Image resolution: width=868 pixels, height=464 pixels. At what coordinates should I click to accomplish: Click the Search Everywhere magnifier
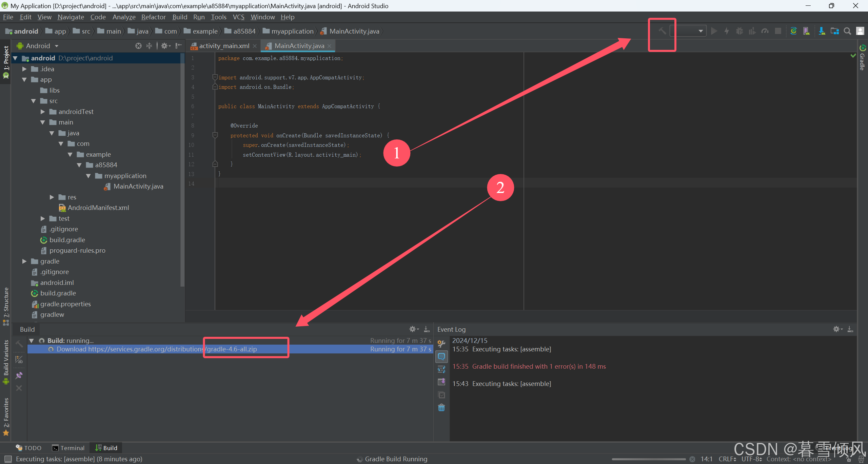click(x=847, y=31)
